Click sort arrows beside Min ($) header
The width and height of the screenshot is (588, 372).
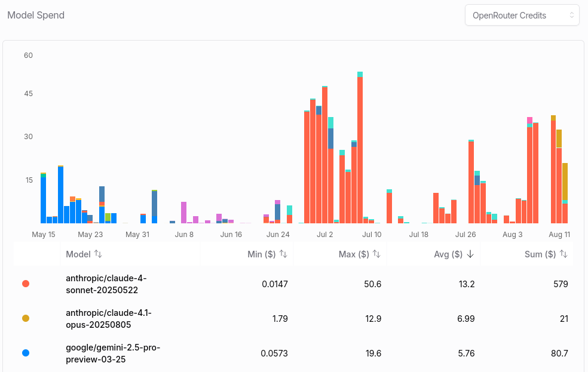coord(283,254)
